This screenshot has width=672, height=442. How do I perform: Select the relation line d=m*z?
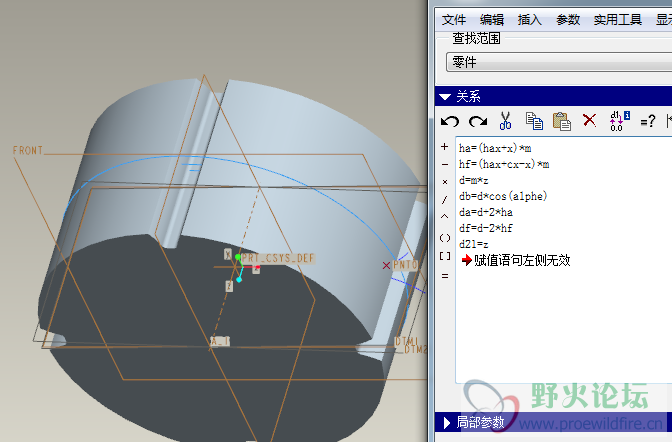tap(474, 180)
